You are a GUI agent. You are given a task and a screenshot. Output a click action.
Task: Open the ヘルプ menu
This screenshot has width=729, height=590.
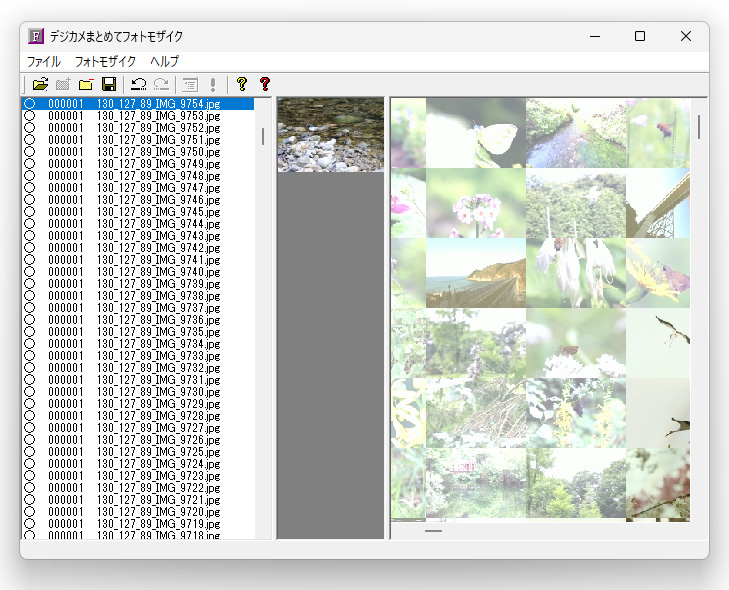(x=165, y=61)
